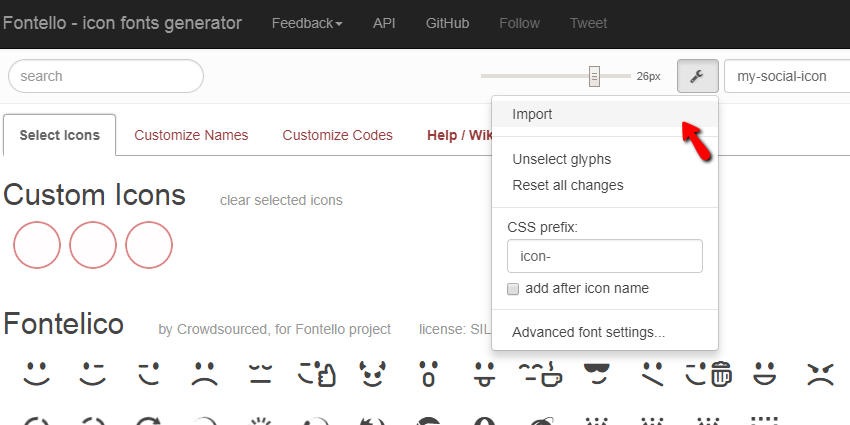The width and height of the screenshot is (850, 425).
Task: Select the happy smiley face glyph
Action: tap(37, 375)
